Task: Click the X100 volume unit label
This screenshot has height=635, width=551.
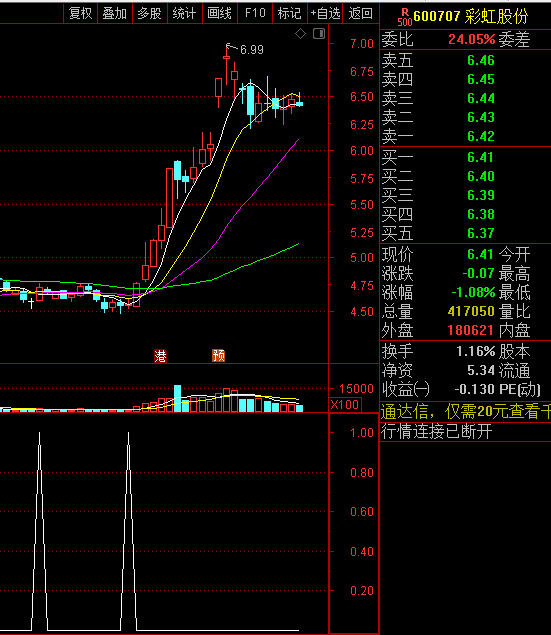Action: point(345,405)
